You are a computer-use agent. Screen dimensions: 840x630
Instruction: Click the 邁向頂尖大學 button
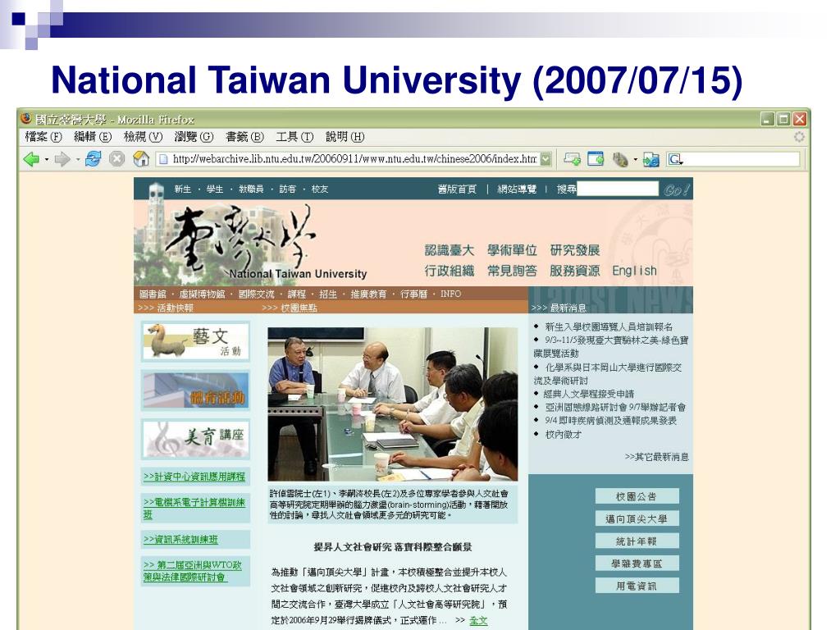coord(637,518)
